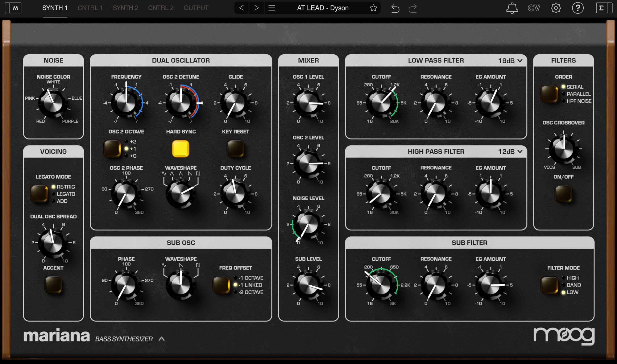Open settings with the gear icon
The height and width of the screenshot is (364, 617).
[x=556, y=8]
